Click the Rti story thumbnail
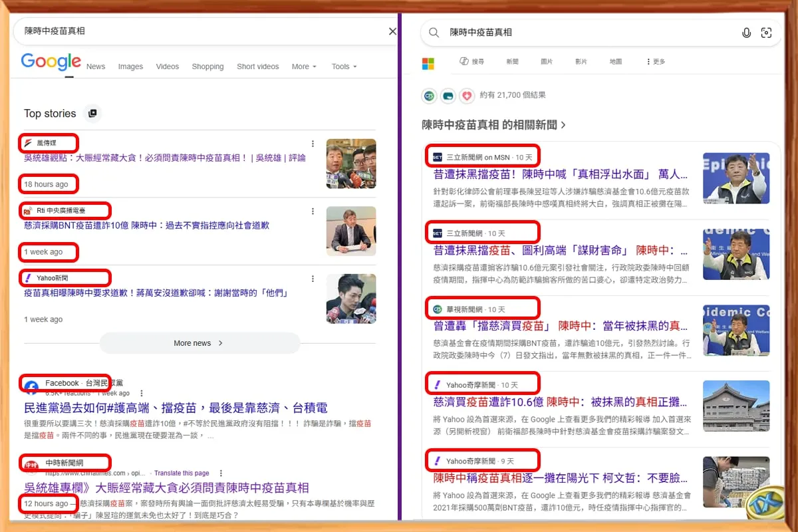 tap(351, 231)
